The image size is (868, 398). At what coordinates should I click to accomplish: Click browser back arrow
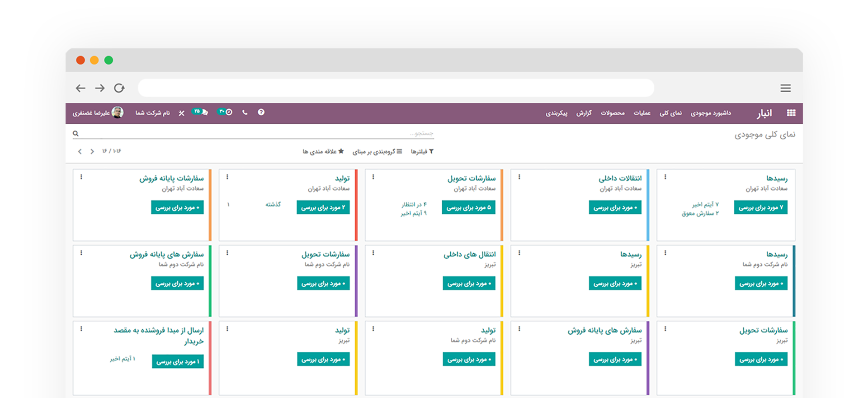point(80,88)
